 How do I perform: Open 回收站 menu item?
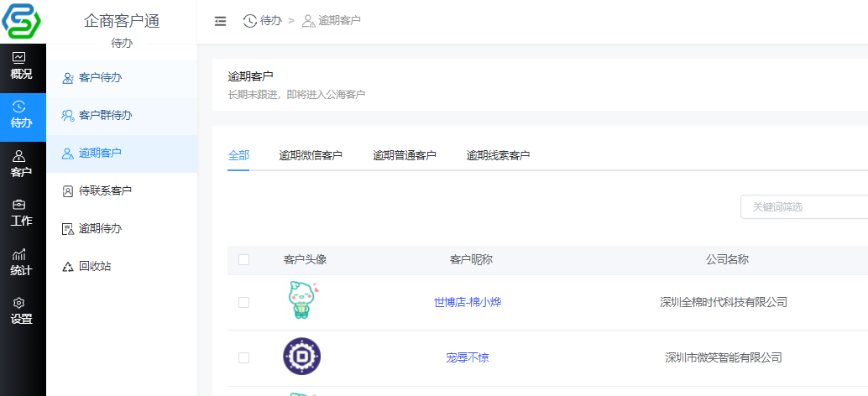[x=123, y=267]
